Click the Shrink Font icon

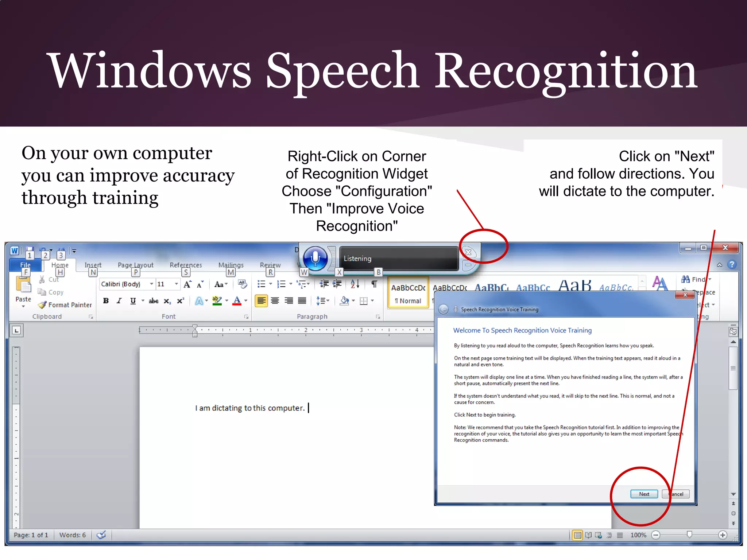click(200, 284)
